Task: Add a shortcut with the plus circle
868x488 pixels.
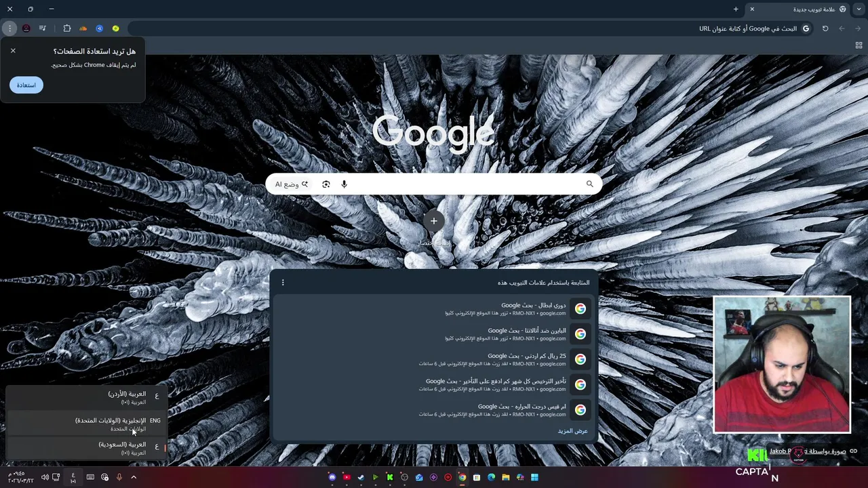Action: click(434, 220)
